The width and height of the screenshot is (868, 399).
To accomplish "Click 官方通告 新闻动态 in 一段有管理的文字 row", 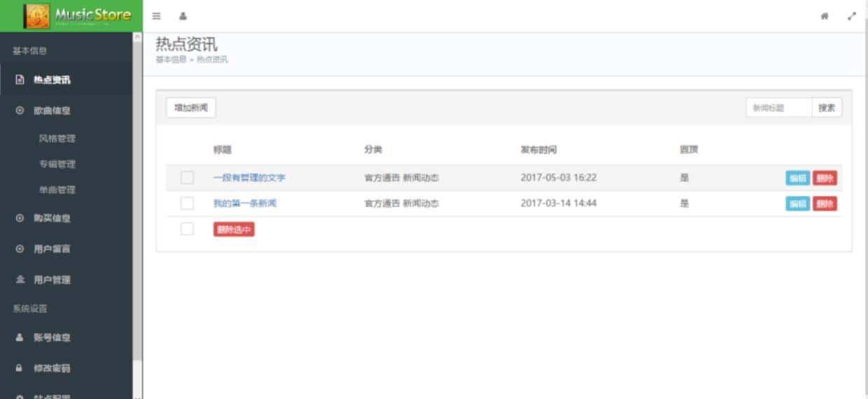I will tap(401, 178).
